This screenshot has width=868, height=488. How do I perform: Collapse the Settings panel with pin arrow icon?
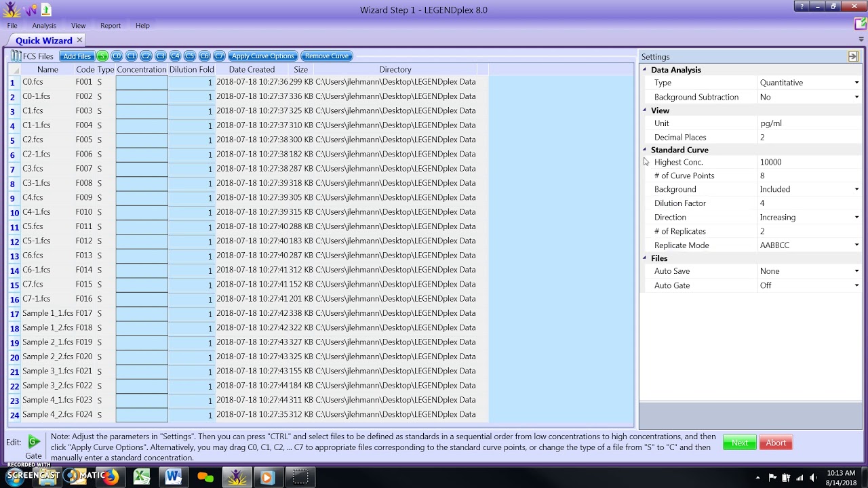coord(853,57)
